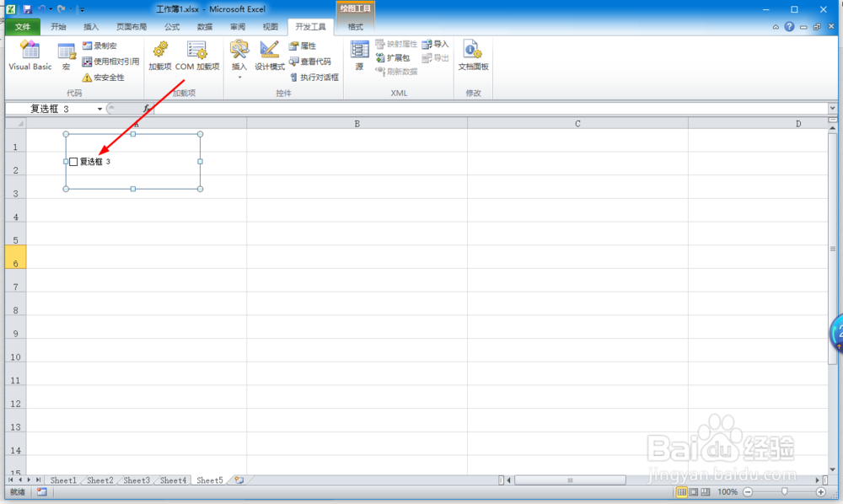
Task: Open the Drawing Tools Format (格式) tab
Action: pos(355,27)
